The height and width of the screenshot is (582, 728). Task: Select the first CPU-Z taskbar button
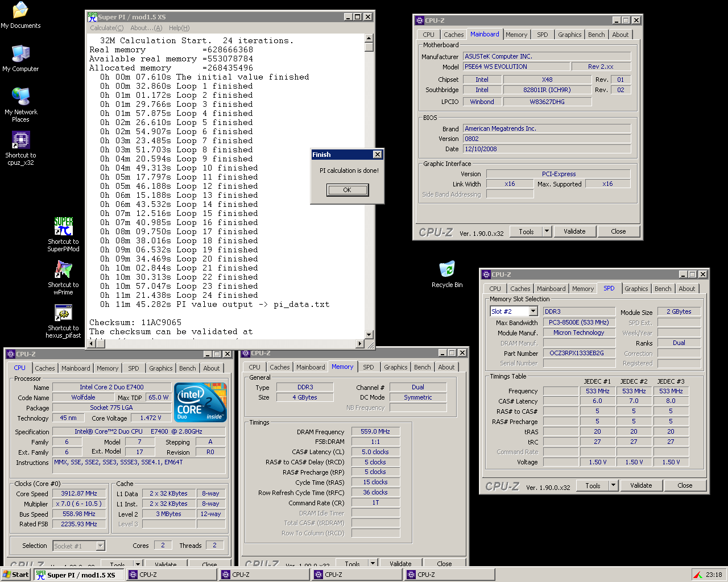pos(172,575)
